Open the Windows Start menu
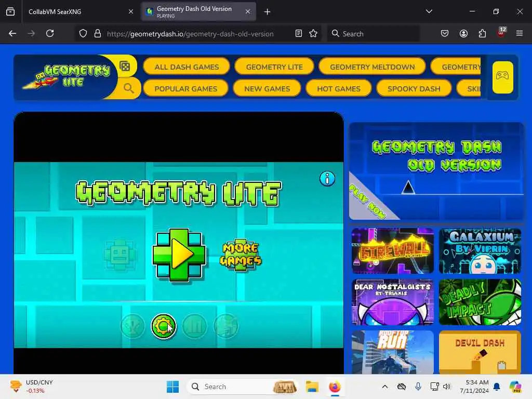 [172, 387]
